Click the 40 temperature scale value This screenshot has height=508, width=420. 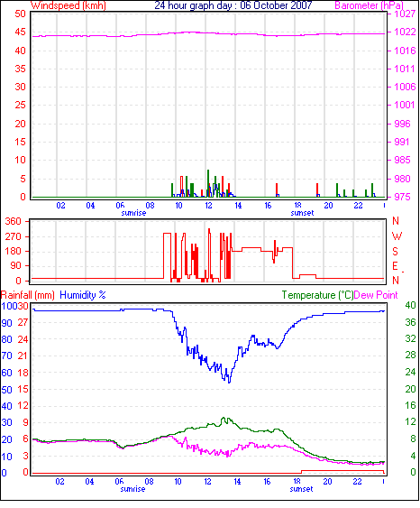[x=410, y=305]
